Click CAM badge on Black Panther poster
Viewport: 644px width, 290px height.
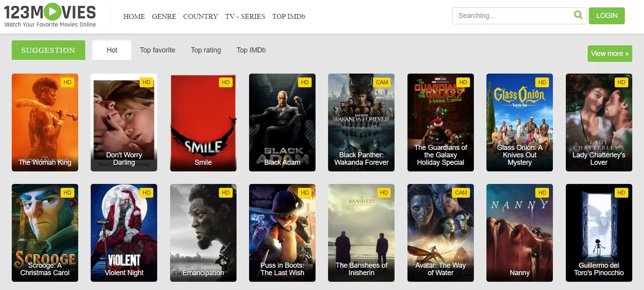click(382, 82)
